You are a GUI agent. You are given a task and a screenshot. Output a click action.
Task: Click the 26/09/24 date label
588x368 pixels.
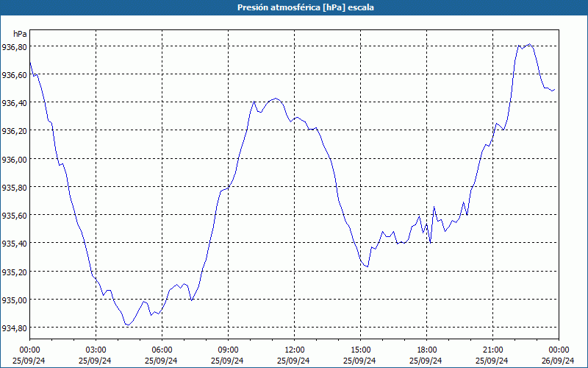click(558, 361)
